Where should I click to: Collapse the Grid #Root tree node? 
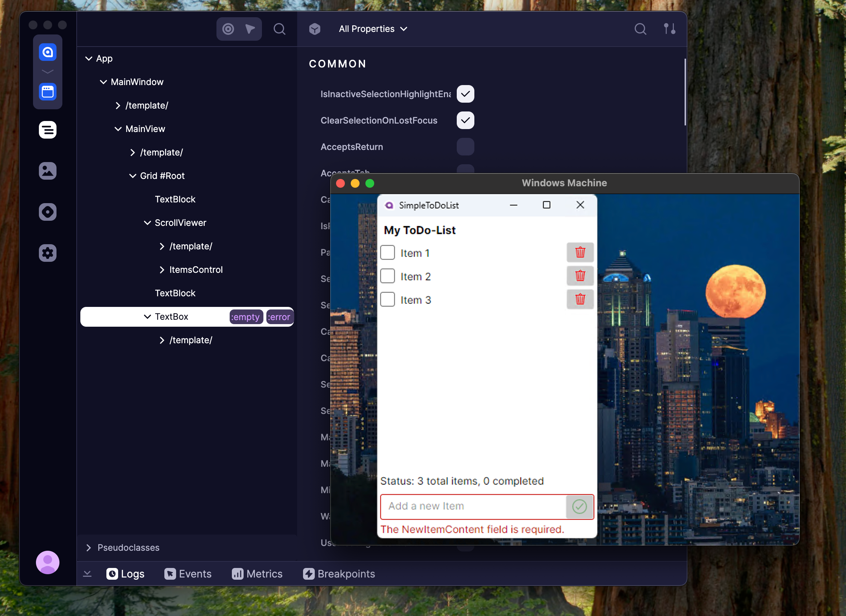(133, 176)
